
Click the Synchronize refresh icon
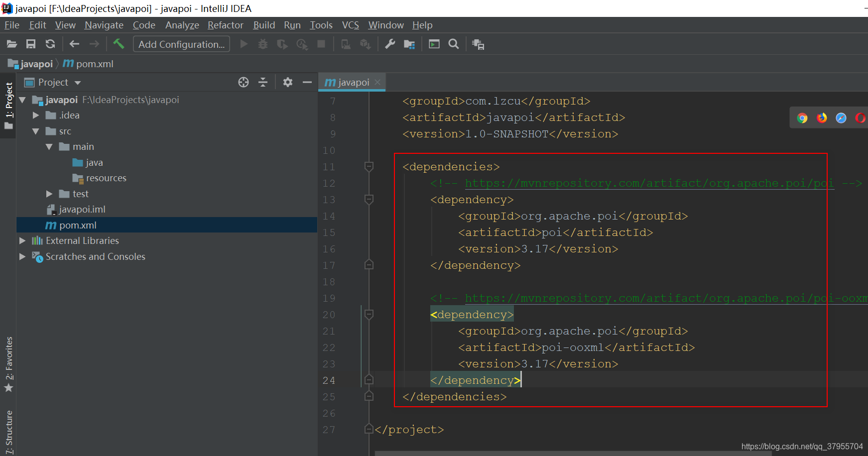point(50,44)
